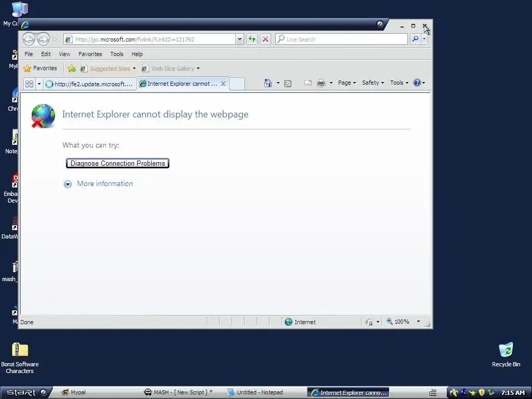Click Diagnose Connection Problems button
The image size is (532, 399).
[x=117, y=163]
